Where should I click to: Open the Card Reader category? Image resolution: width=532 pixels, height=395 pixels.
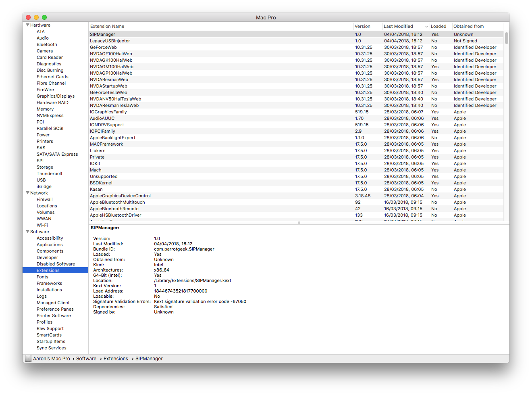[x=50, y=57]
